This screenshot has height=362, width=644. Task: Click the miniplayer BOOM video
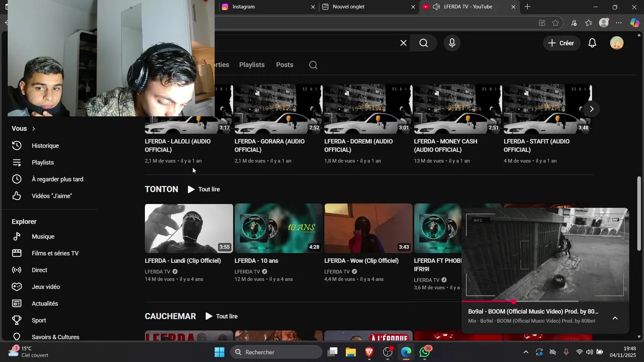tap(545, 255)
